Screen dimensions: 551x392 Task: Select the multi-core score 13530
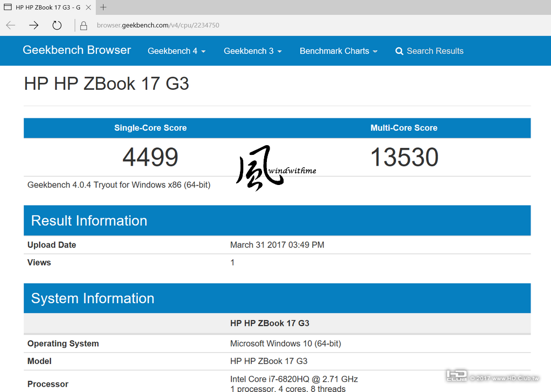tap(404, 156)
